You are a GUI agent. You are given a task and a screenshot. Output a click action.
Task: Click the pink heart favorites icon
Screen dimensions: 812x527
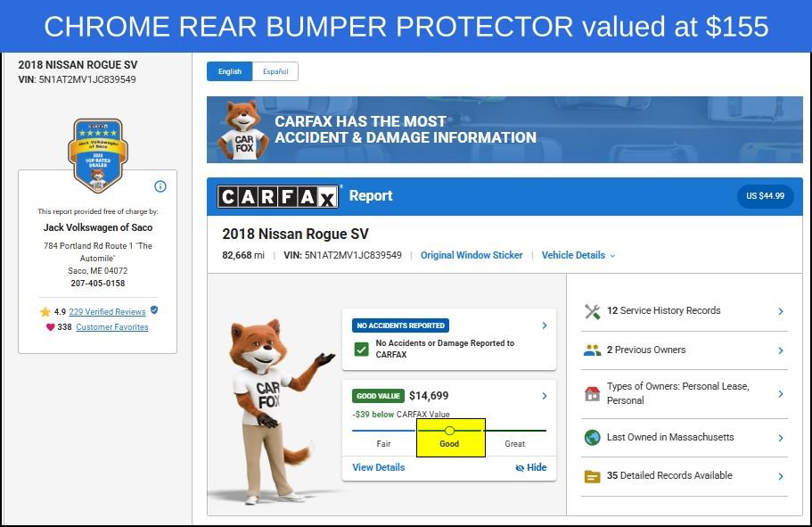pos(50,327)
